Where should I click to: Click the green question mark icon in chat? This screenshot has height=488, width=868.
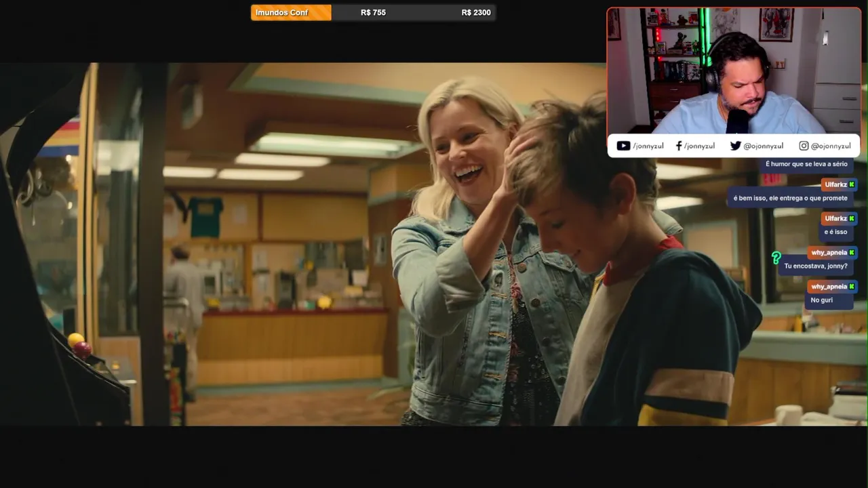776,258
